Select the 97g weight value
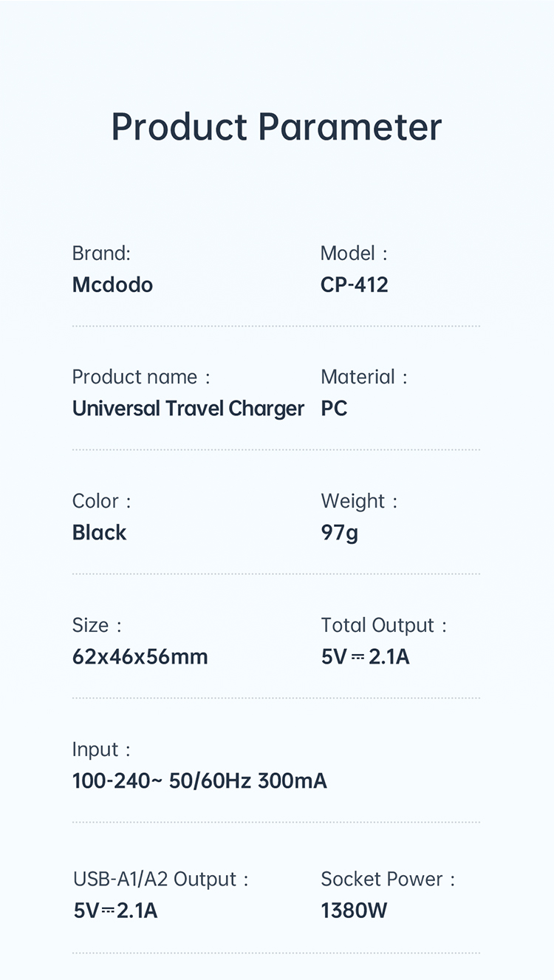This screenshot has width=554, height=980. pos(340,533)
